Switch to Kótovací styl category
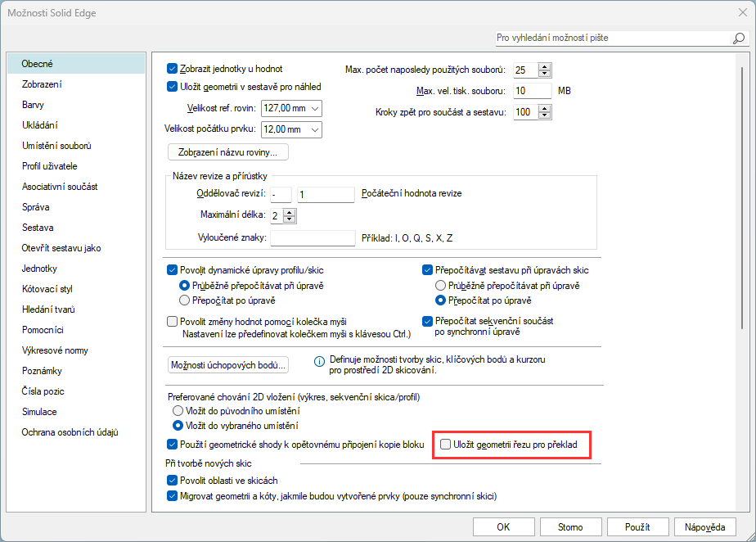756x542 pixels. click(47, 289)
